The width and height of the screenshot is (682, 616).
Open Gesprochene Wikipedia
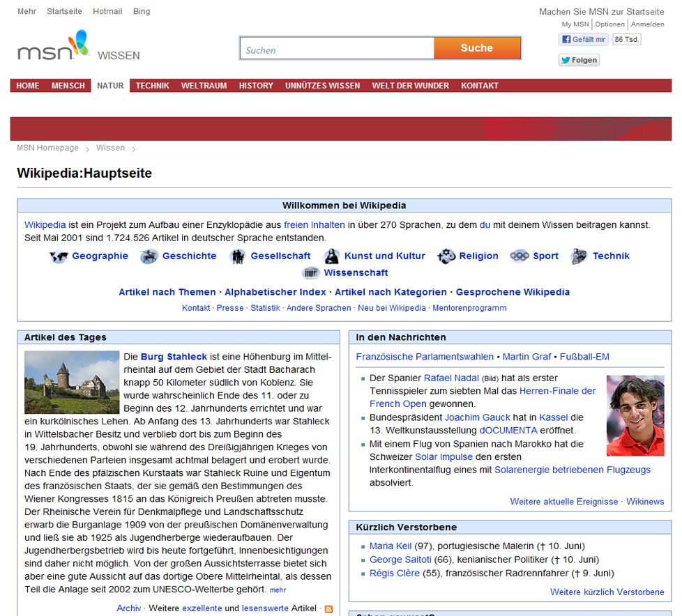pyautogui.click(x=513, y=292)
